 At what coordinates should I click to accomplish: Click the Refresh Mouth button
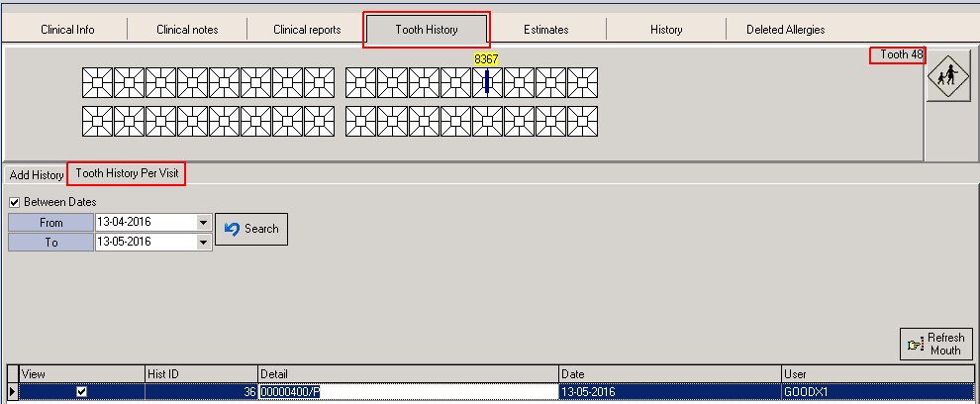point(936,344)
